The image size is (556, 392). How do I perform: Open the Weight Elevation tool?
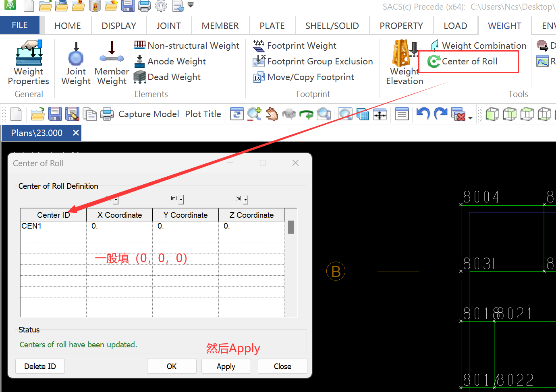point(405,63)
